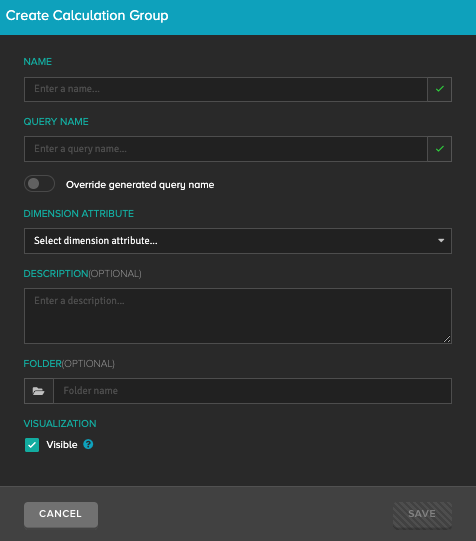The width and height of the screenshot is (476, 541).
Task: Toggle Override generated query name switch
Action: pos(39,184)
